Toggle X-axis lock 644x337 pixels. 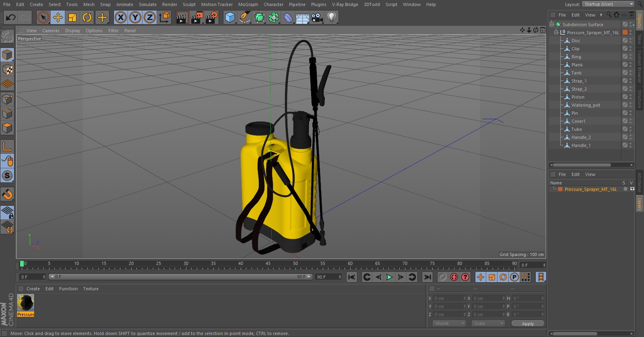[x=120, y=17]
